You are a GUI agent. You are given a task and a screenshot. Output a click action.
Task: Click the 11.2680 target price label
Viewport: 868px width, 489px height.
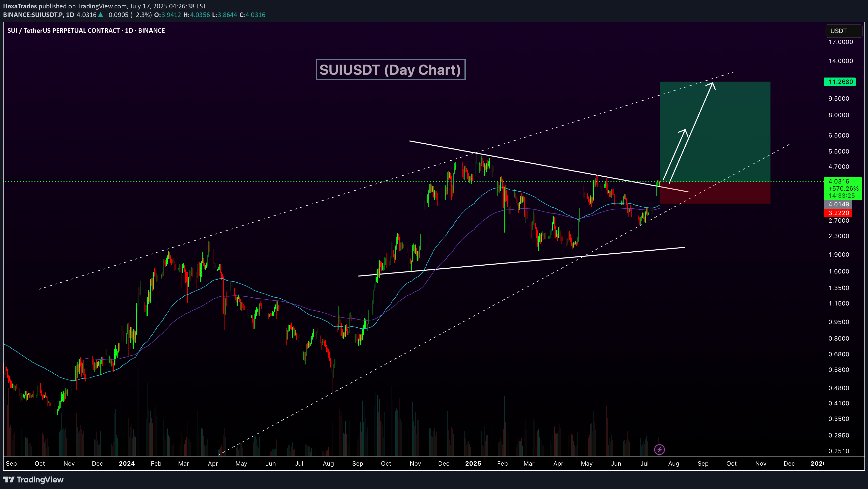click(x=840, y=82)
